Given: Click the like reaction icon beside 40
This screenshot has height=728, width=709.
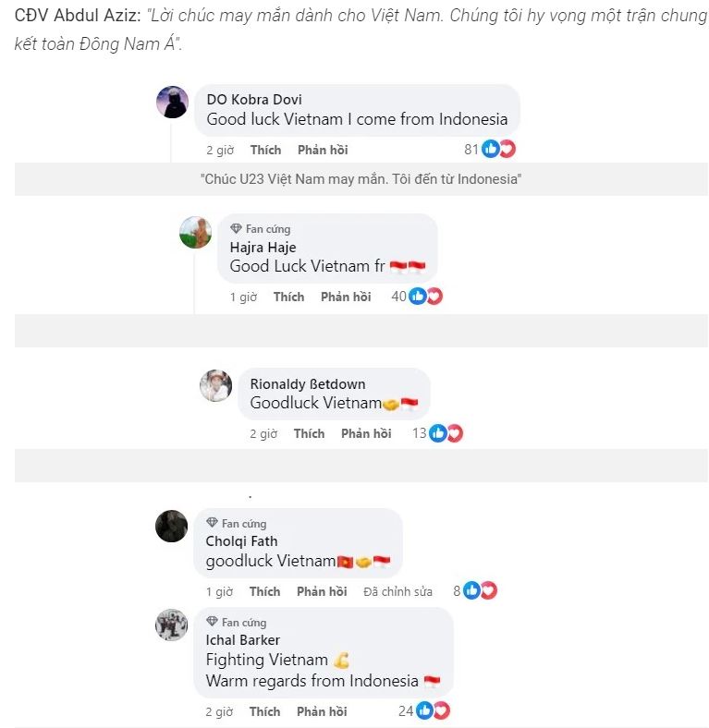Looking at the screenshot, I should click(x=417, y=297).
